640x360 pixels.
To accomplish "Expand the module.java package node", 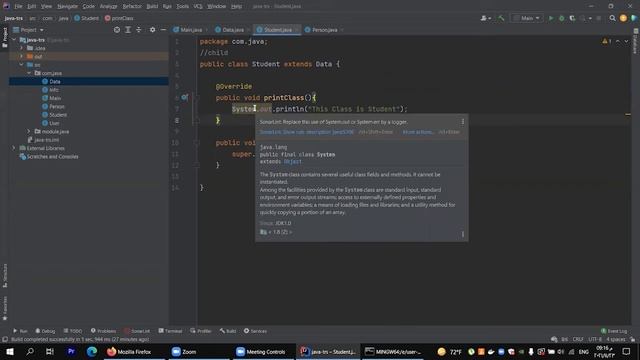I will [x=29, y=131].
